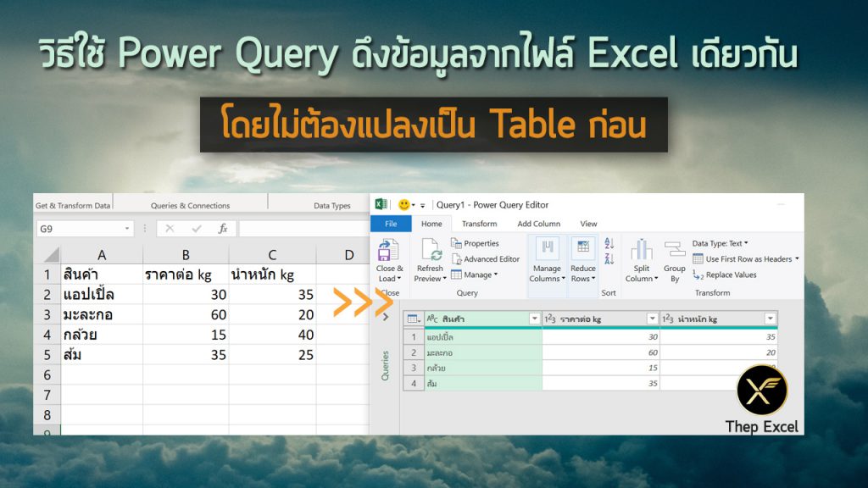This screenshot has width=868, height=488.
Task: Select cell A2 containing แอปเปิ้ล
Action: tap(102, 295)
